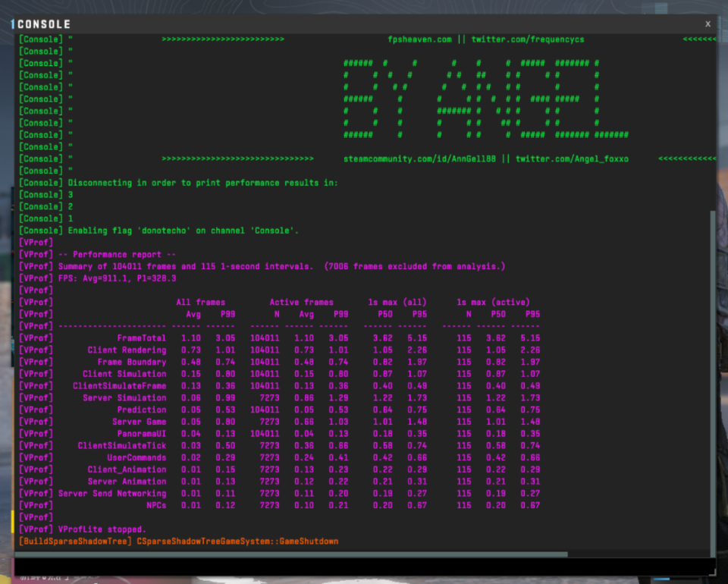Click the 'CSparseShadowTreeGameSystem::GameShutdown' line

tap(237, 542)
